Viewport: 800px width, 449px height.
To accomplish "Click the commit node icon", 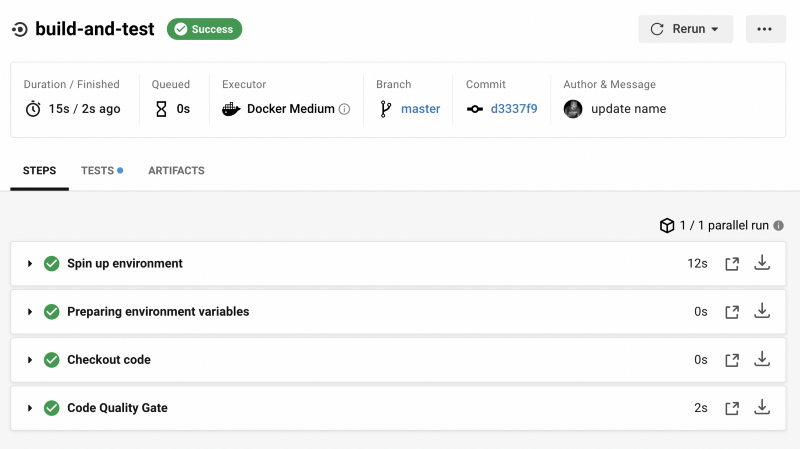I will click(x=474, y=109).
